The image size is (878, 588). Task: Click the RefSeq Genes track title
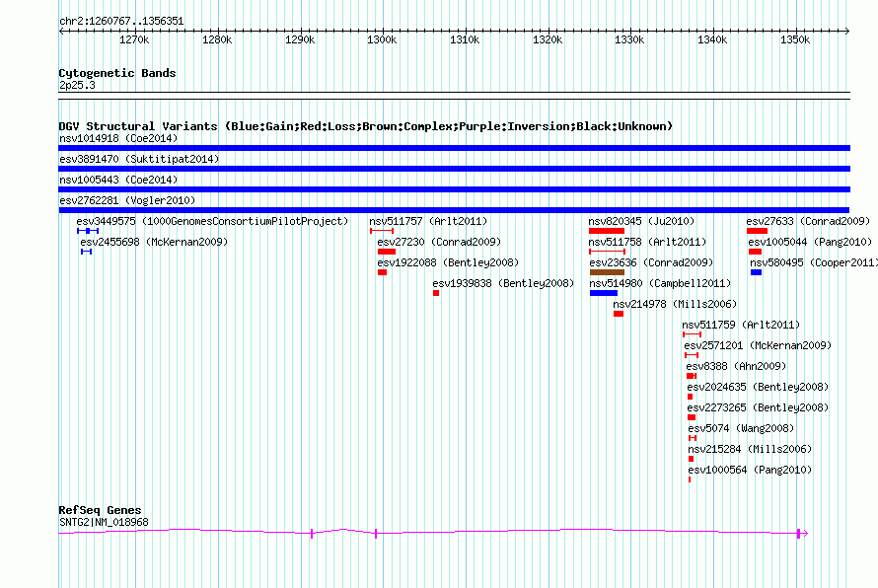[100, 510]
